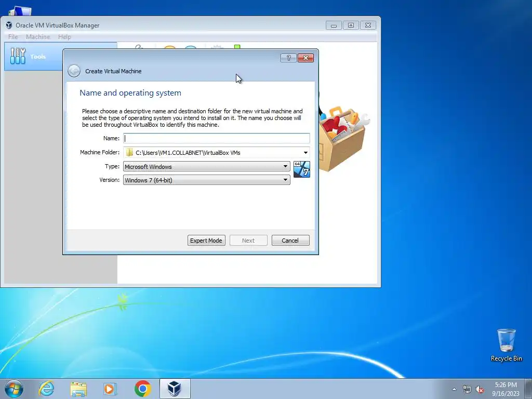532x399 pixels.
Task: Click the muted volume tray icon
Action: (x=480, y=389)
